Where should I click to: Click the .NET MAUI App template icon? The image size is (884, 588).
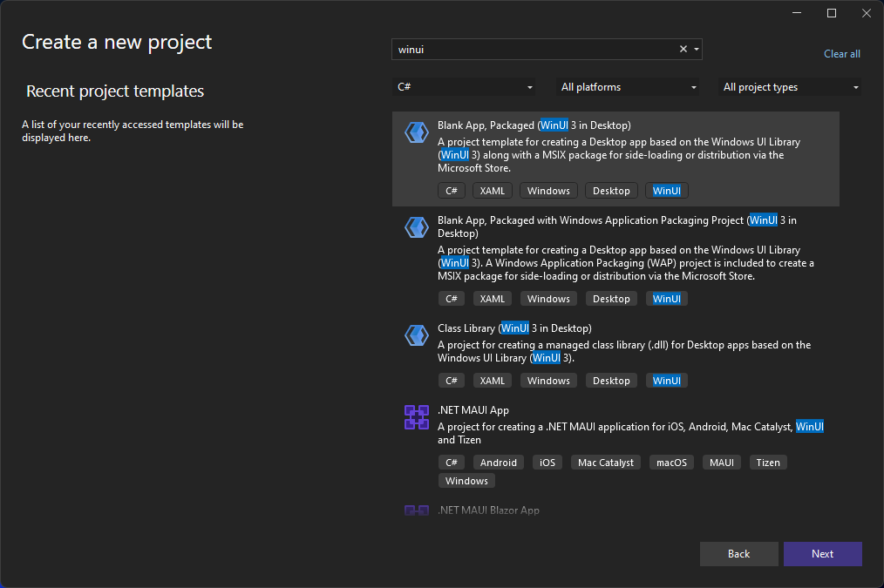tap(416, 417)
